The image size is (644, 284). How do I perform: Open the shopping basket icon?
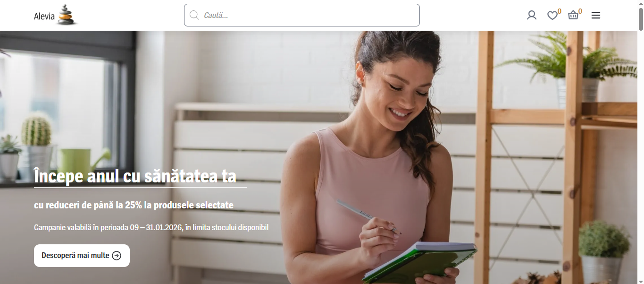pyautogui.click(x=573, y=15)
